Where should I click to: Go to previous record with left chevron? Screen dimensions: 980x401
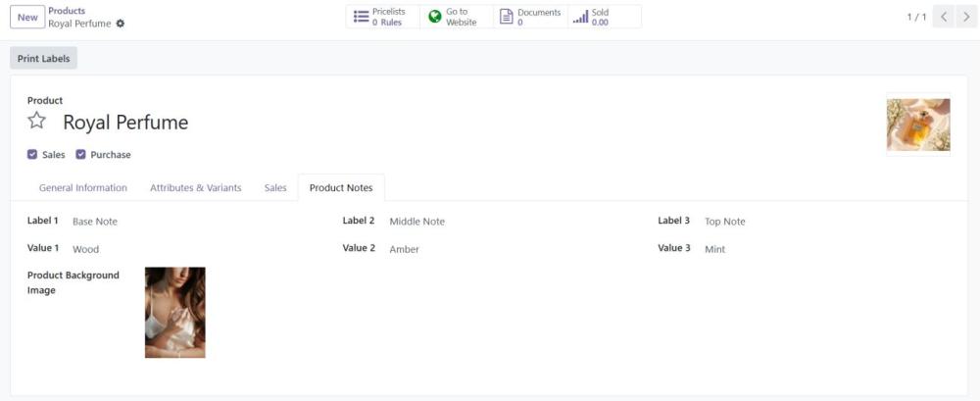pyautogui.click(x=944, y=17)
